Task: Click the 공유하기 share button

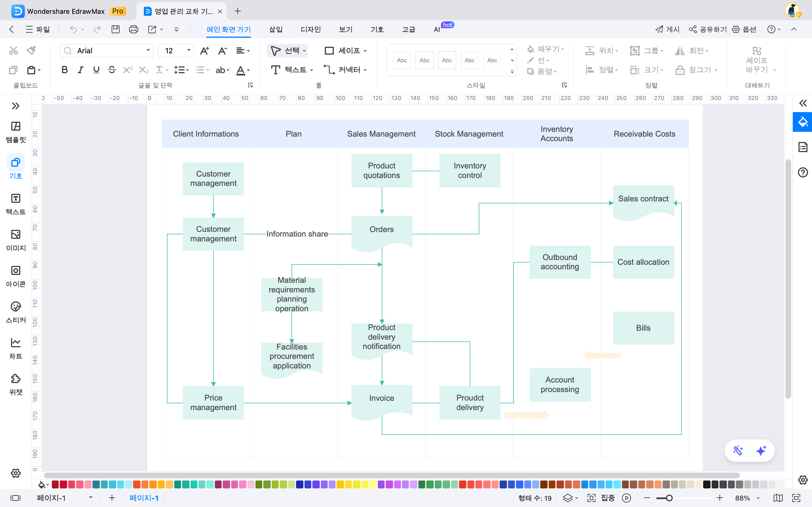Action: [x=708, y=30]
